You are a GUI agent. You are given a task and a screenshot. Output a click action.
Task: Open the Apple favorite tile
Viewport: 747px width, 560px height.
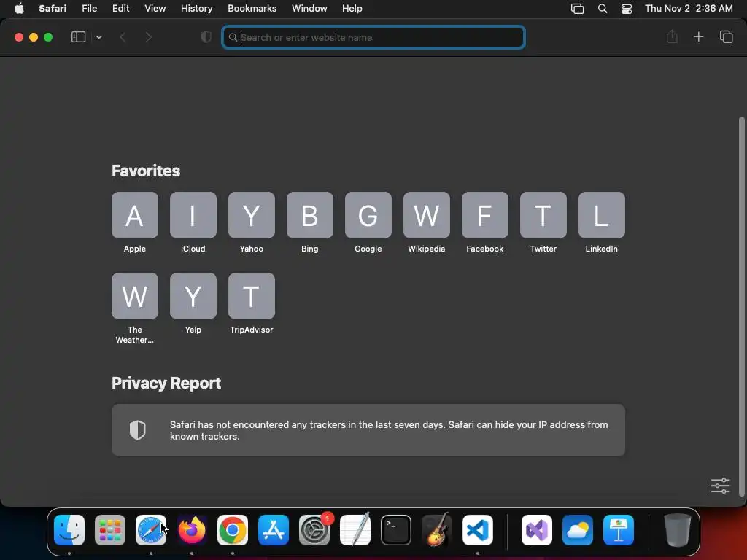point(135,215)
